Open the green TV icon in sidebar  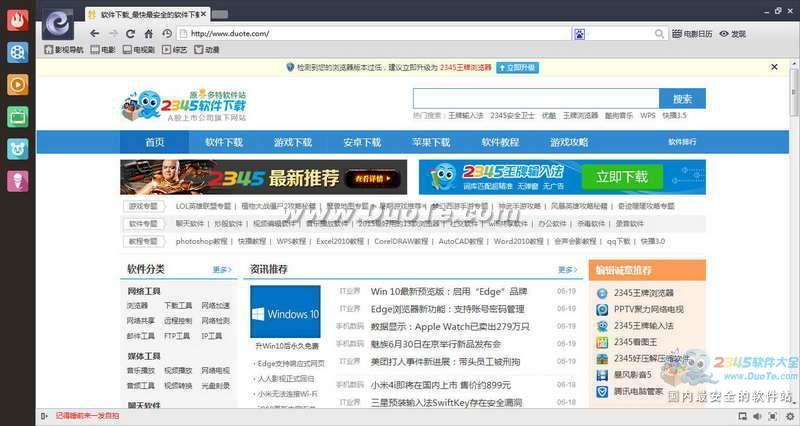point(17,117)
